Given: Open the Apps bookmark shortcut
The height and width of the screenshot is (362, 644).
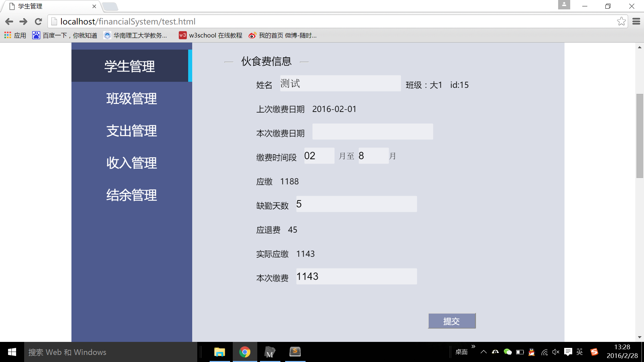Looking at the screenshot, I should [x=15, y=35].
